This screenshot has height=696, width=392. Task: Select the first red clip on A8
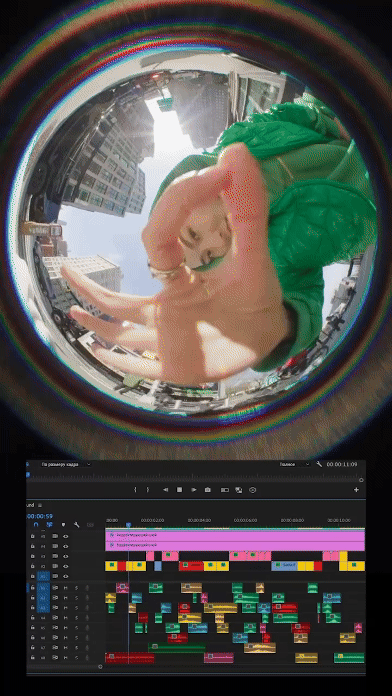click(x=130, y=657)
